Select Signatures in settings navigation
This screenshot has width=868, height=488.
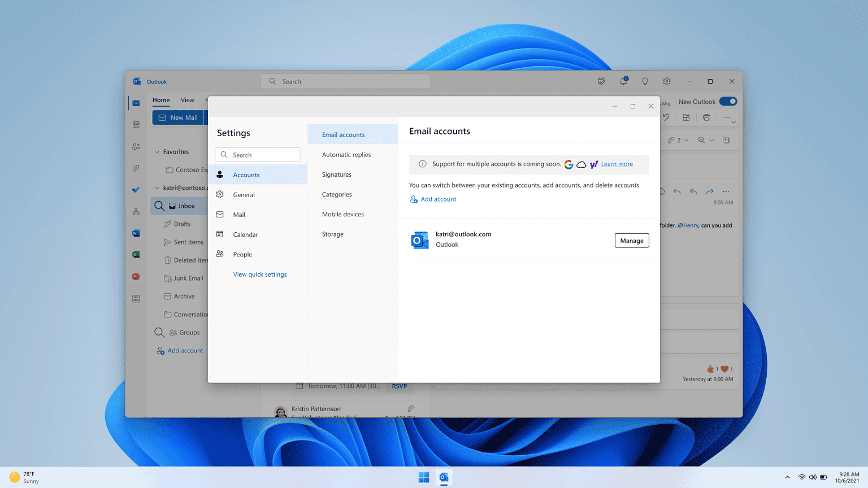(336, 175)
